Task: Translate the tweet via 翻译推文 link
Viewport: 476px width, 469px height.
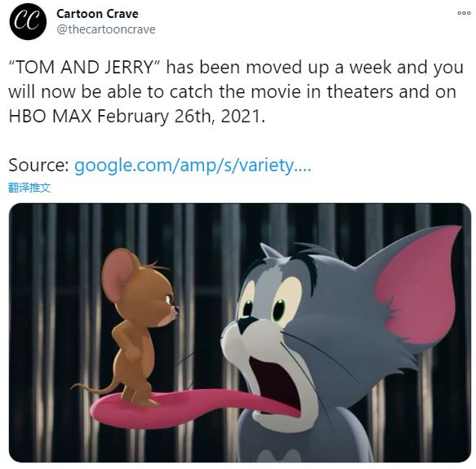Action: point(29,188)
